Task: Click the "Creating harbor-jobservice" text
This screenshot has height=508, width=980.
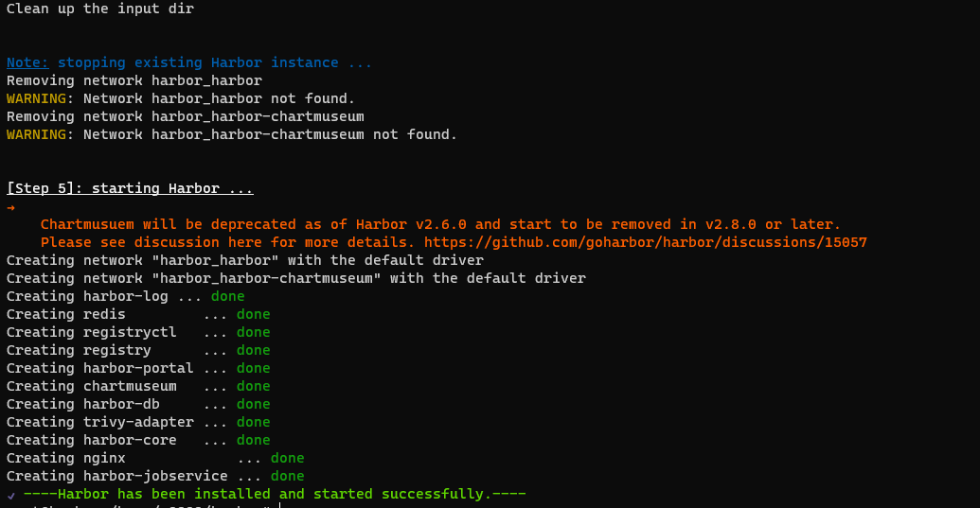Action: tap(116, 476)
